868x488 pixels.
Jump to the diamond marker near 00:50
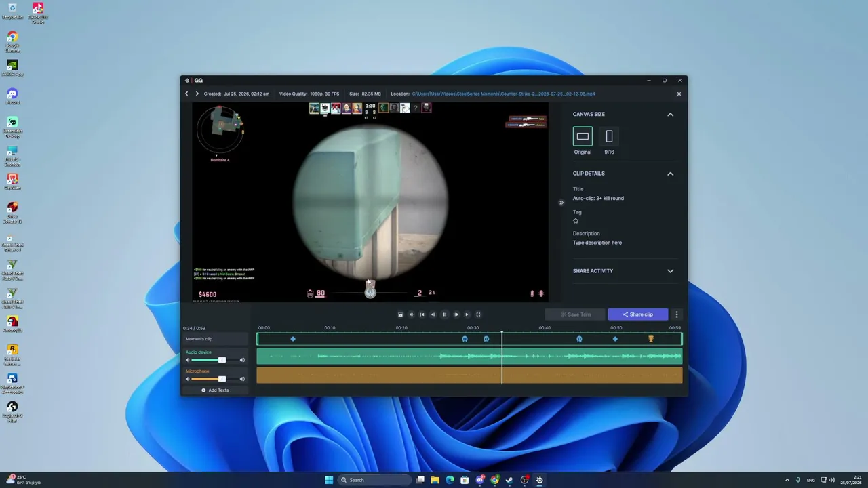tap(615, 339)
